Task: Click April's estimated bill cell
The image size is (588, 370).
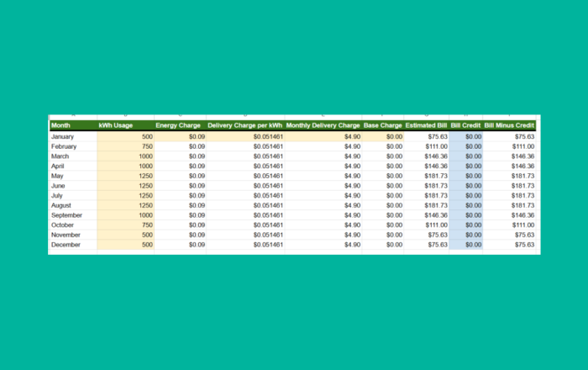Action: tap(427, 166)
